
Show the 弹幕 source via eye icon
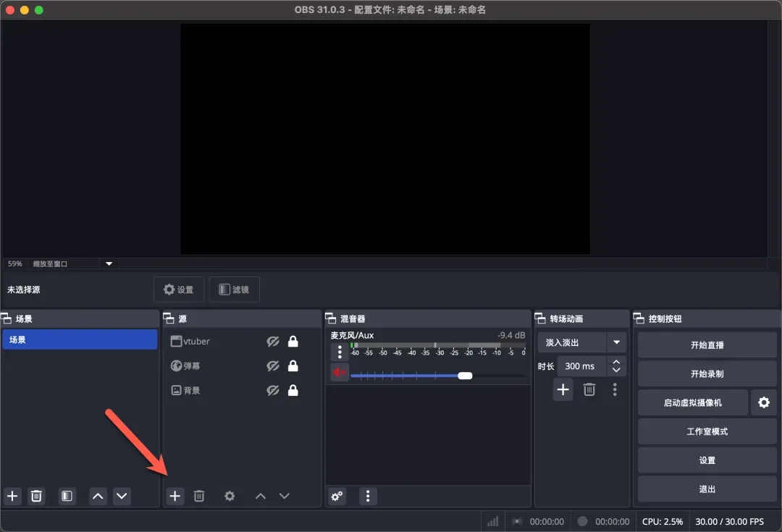[x=273, y=366]
